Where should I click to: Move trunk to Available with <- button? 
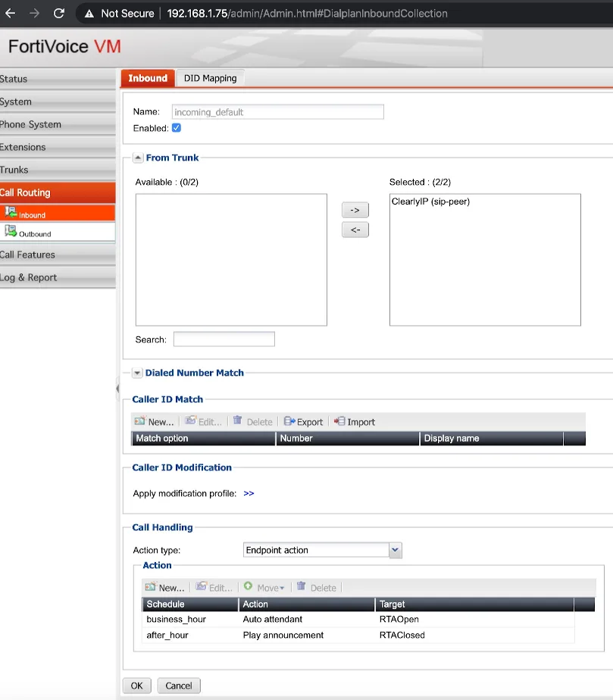(355, 230)
